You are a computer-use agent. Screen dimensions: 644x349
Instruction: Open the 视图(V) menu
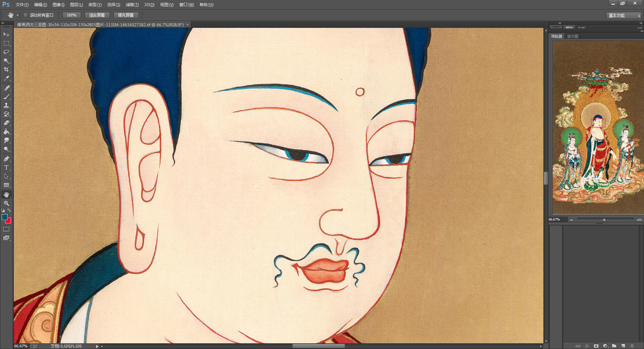tap(167, 4)
